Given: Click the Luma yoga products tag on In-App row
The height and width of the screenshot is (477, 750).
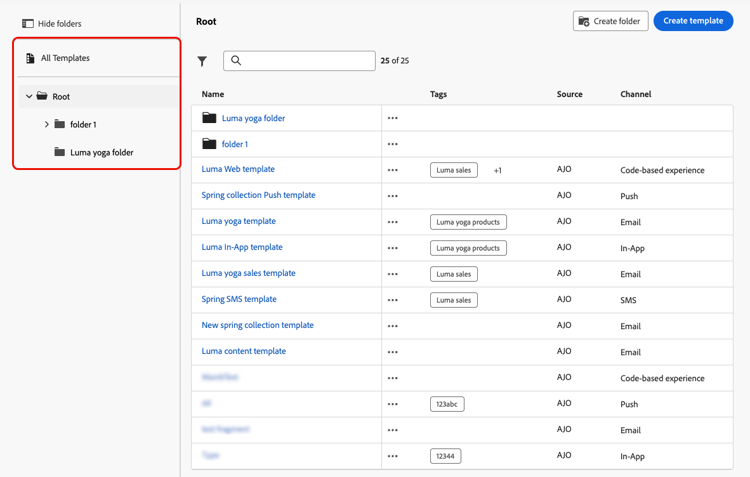Looking at the screenshot, I should (x=468, y=248).
